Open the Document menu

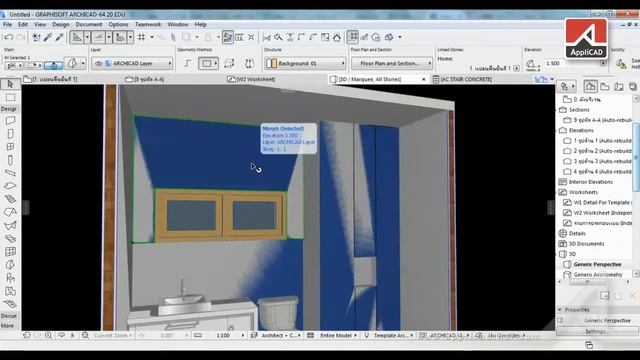(x=89, y=24)
